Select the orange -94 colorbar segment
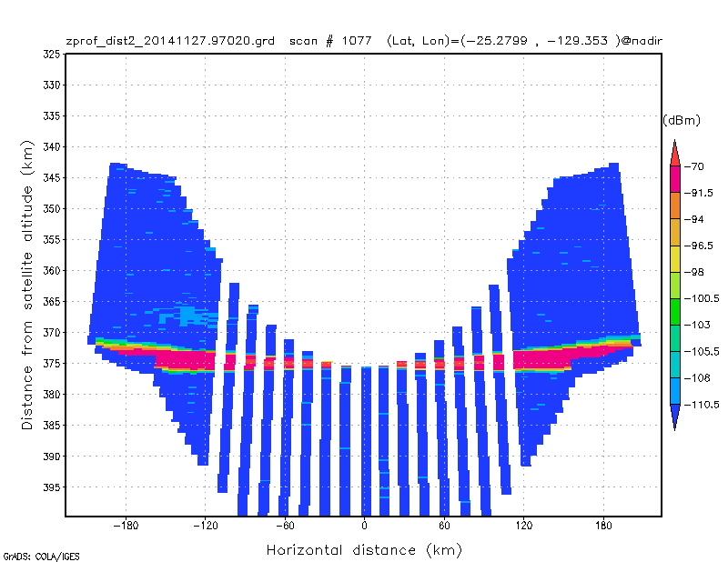 pyautogui.click(x=675, y=206)
